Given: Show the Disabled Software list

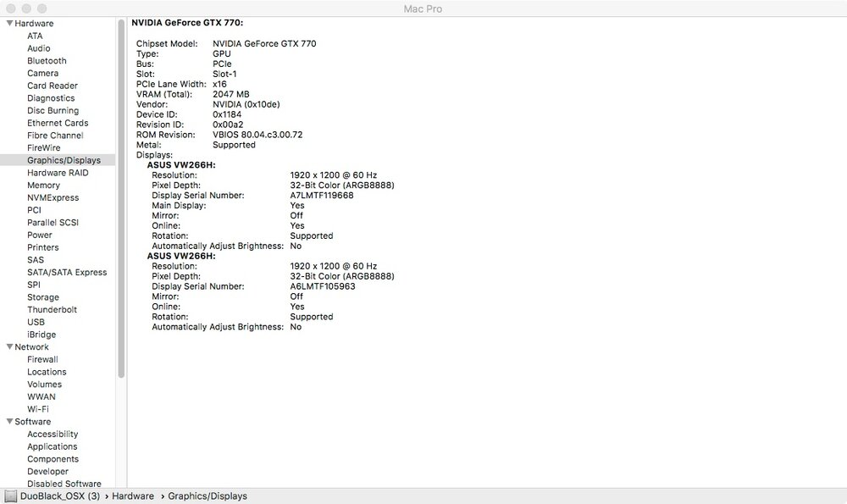Looking at the screenshot, I should click(x=64, y=484).
